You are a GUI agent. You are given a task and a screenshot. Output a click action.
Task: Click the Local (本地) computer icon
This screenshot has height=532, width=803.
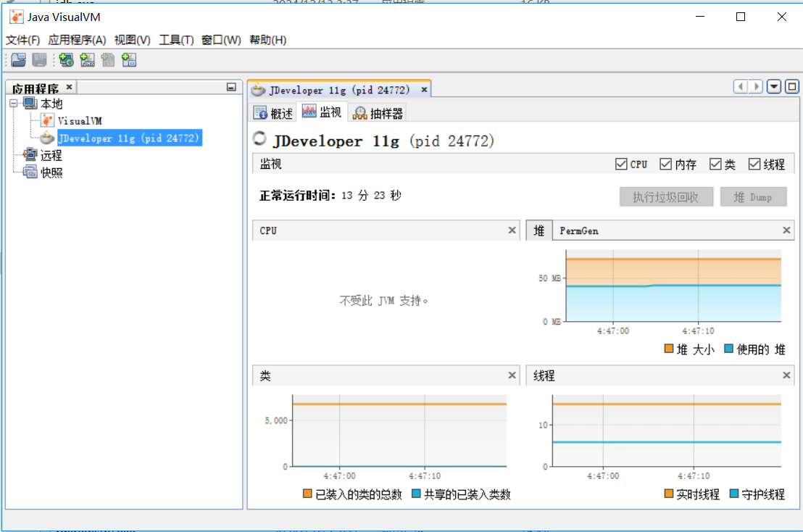30,104
